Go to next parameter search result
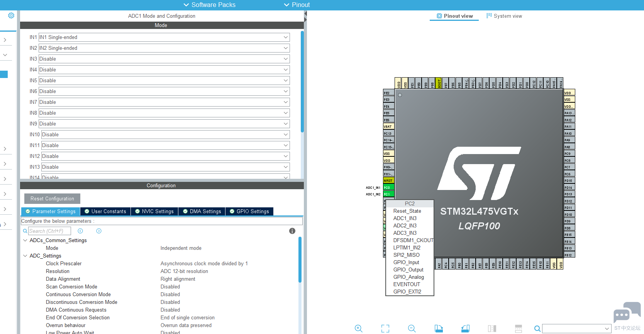This screenshot has width=644, height=334. [x=99, y=231]
